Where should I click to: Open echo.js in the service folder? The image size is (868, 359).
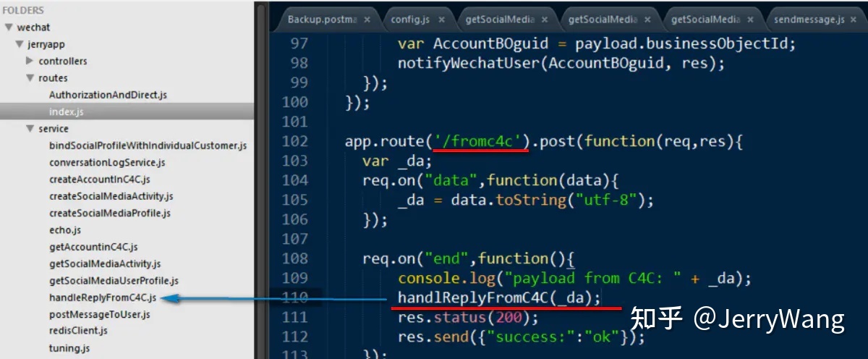64,230
